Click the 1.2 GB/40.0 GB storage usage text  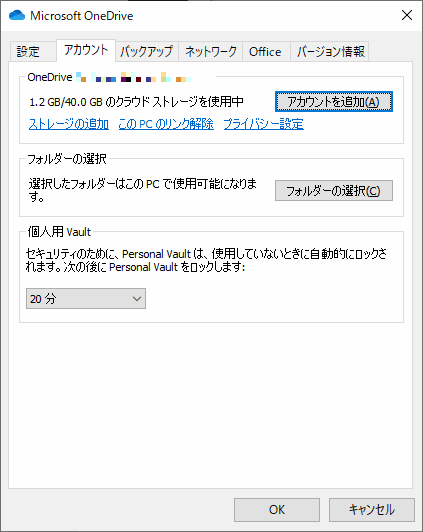[x=136, y=102]
